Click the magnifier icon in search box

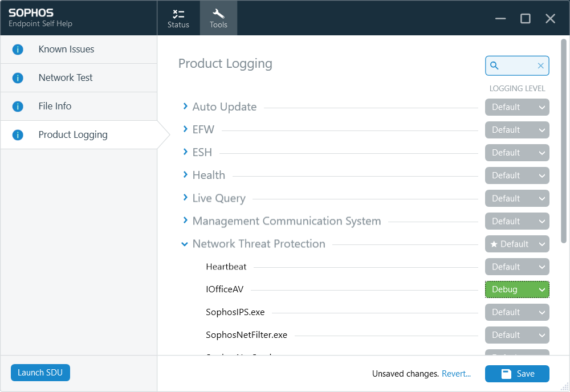[495, 66]
